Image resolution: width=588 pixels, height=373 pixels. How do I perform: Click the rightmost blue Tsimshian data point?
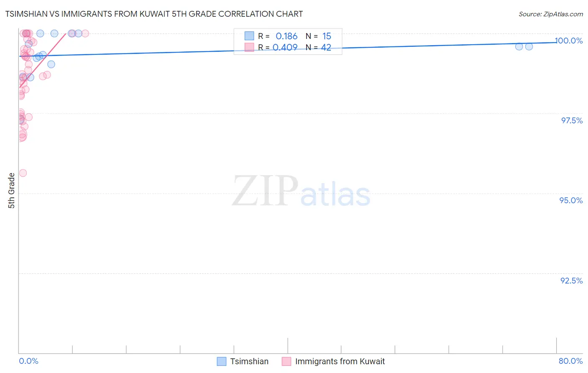(529, 46)
